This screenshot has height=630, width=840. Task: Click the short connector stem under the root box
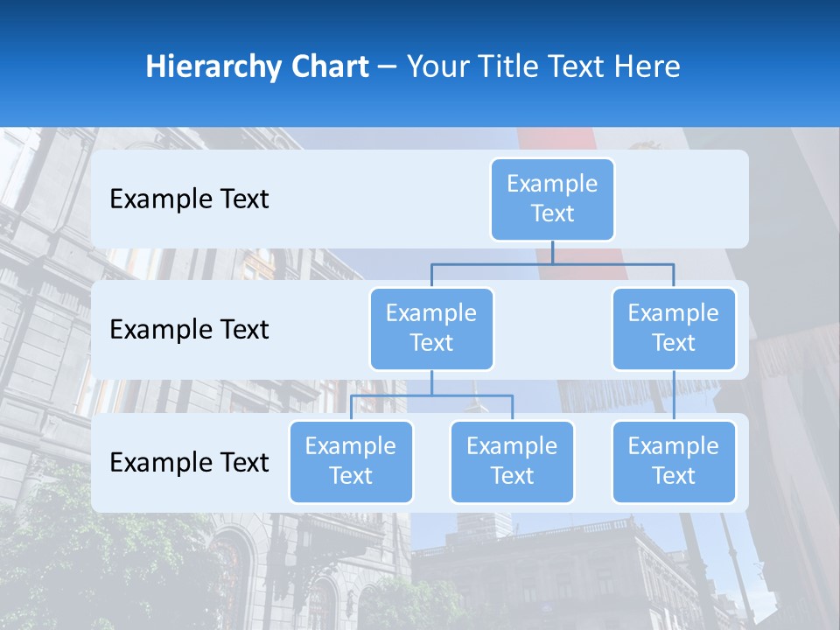552,252
